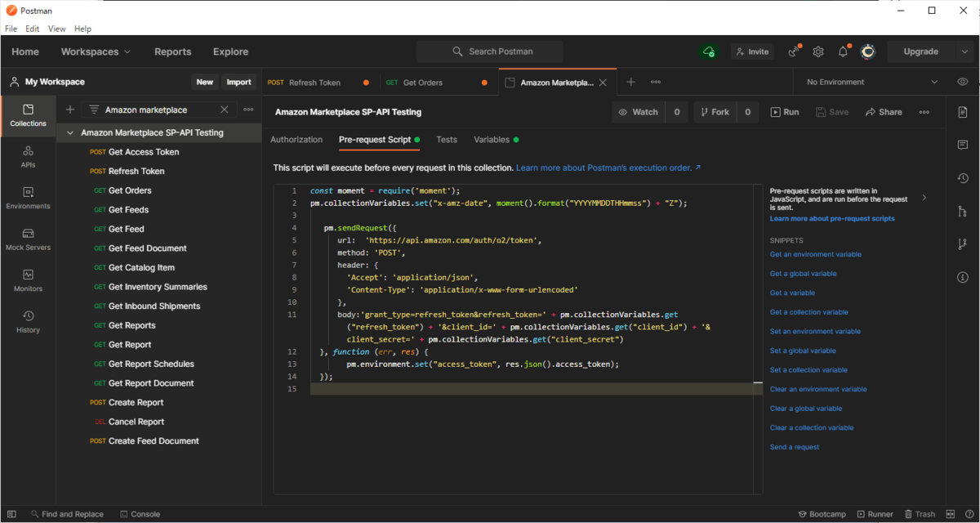Insert 'Get an environment variable' snippet
The width and height of the screenshot is (980, 523).
(815, 254)
